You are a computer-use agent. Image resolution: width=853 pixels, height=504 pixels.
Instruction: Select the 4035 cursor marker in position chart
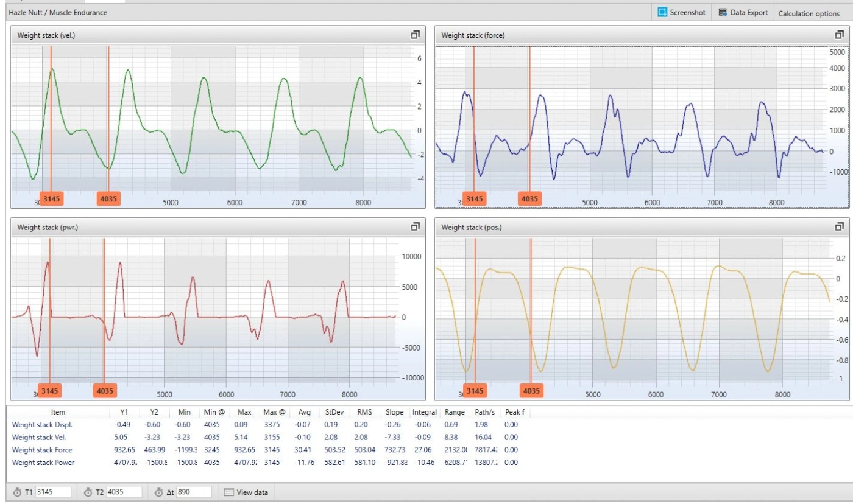pos(531,391)
